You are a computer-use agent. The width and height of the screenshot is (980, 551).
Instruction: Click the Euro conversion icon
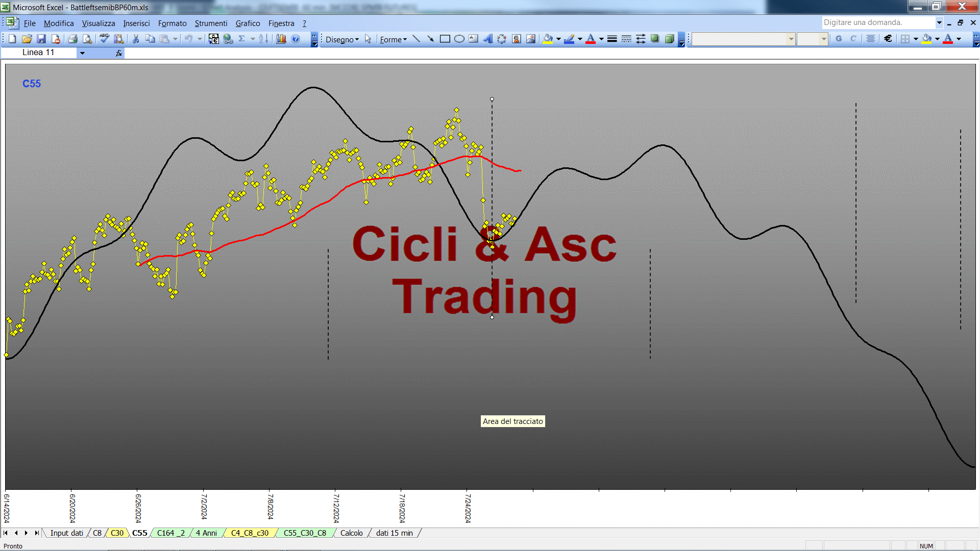(214, 39)
